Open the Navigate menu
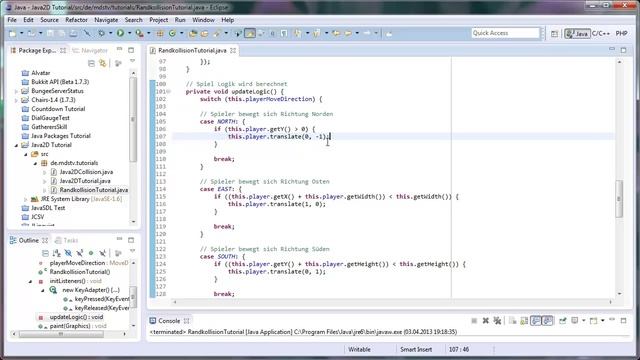Viewport: 640px width, 360px height. click(106, 20)
